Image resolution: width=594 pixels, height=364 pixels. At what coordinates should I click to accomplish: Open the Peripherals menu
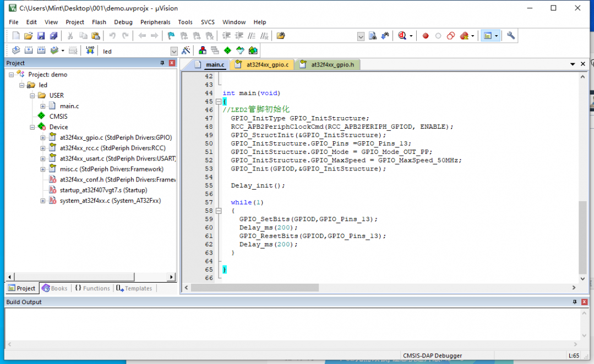pyautogui.click(x=155, y=22)
